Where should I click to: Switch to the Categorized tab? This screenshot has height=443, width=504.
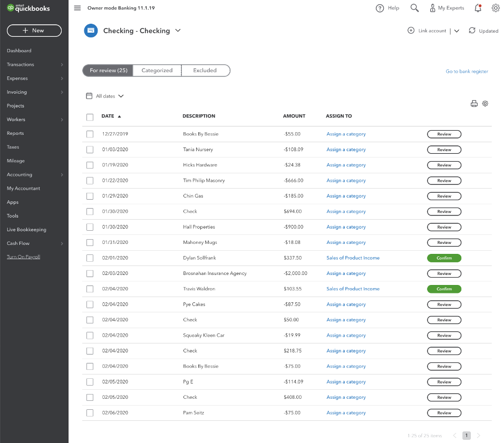[157, 71]
